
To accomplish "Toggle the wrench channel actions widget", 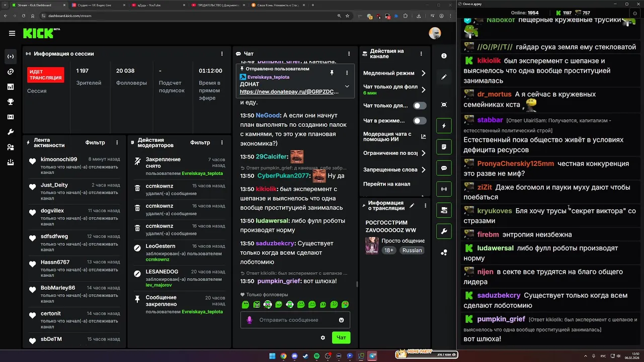I will coord(444,232).
